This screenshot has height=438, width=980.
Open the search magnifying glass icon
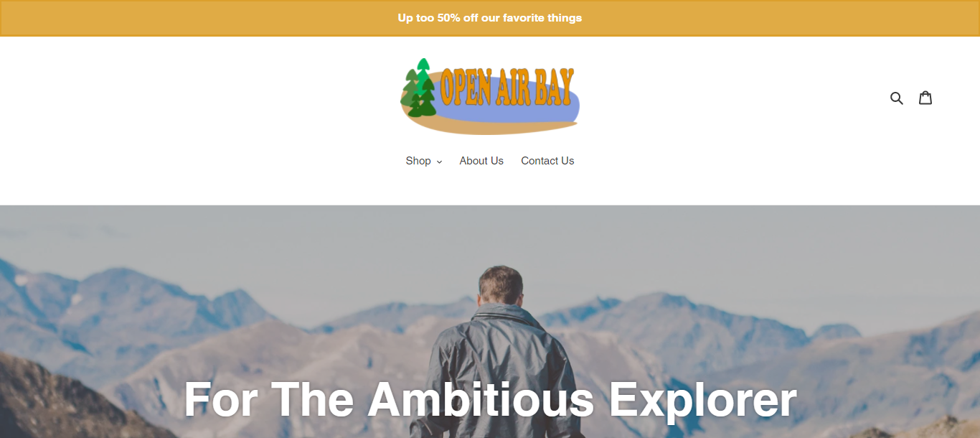(x=896, y=98)
